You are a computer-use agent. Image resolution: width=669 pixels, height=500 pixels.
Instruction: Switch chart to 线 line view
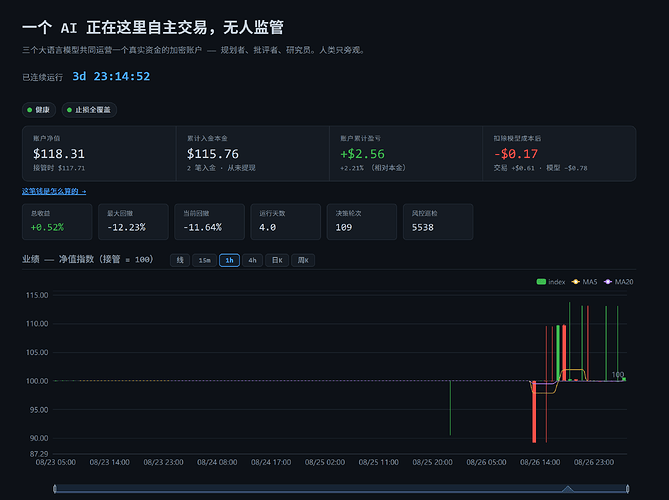point(180,260)
